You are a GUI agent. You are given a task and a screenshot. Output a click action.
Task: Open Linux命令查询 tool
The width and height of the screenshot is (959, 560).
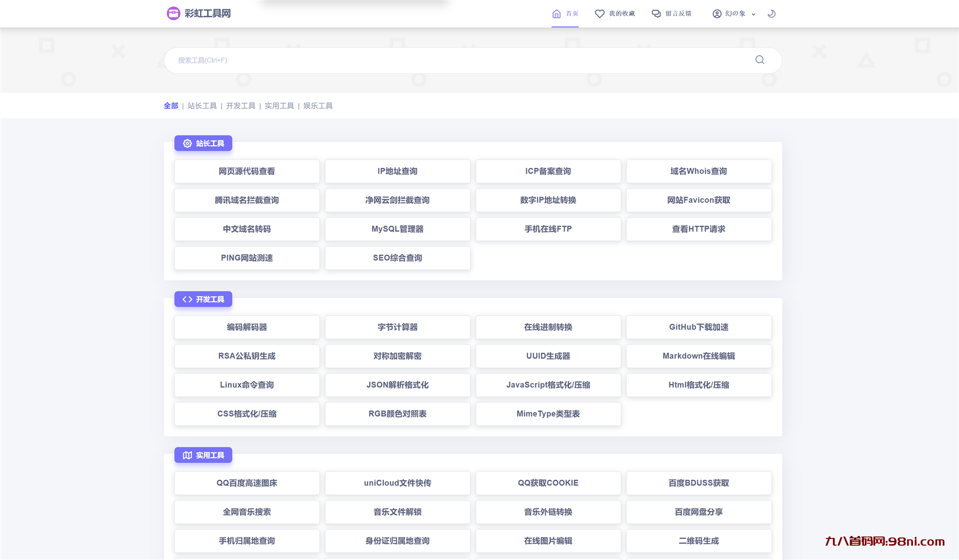(247, 385)
